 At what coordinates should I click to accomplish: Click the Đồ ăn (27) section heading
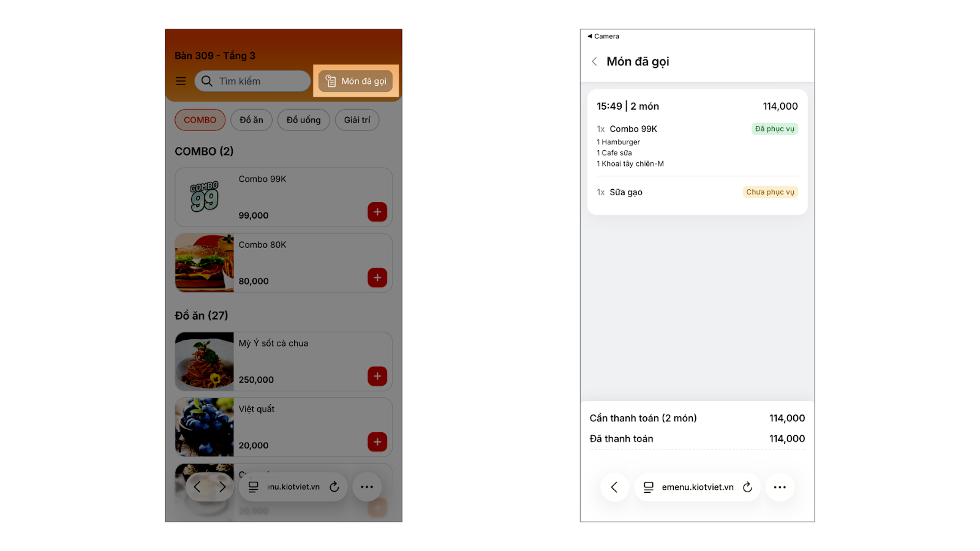202,315
